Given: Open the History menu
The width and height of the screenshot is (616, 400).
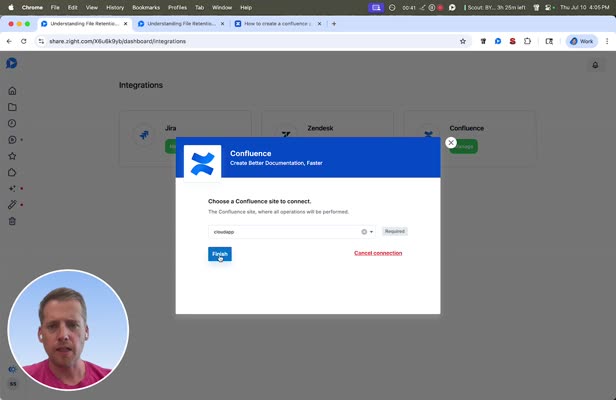Looking at the screenshot, I should 115,7.
